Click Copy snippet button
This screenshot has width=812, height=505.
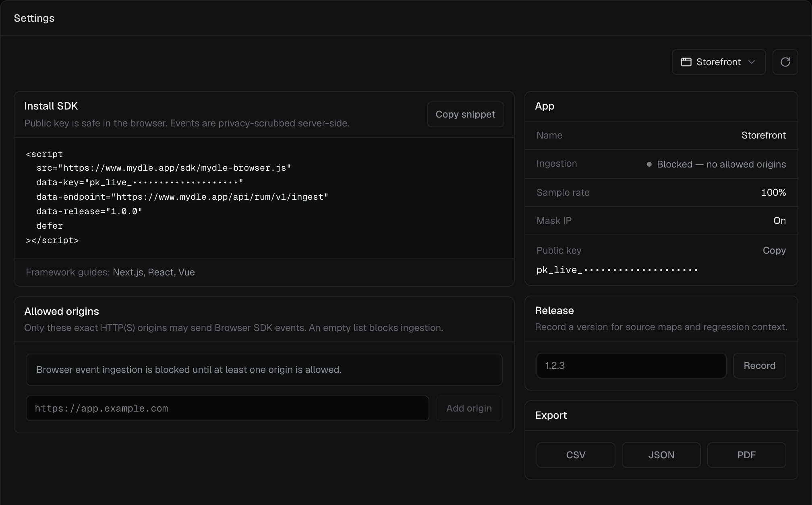coord(465,114)
